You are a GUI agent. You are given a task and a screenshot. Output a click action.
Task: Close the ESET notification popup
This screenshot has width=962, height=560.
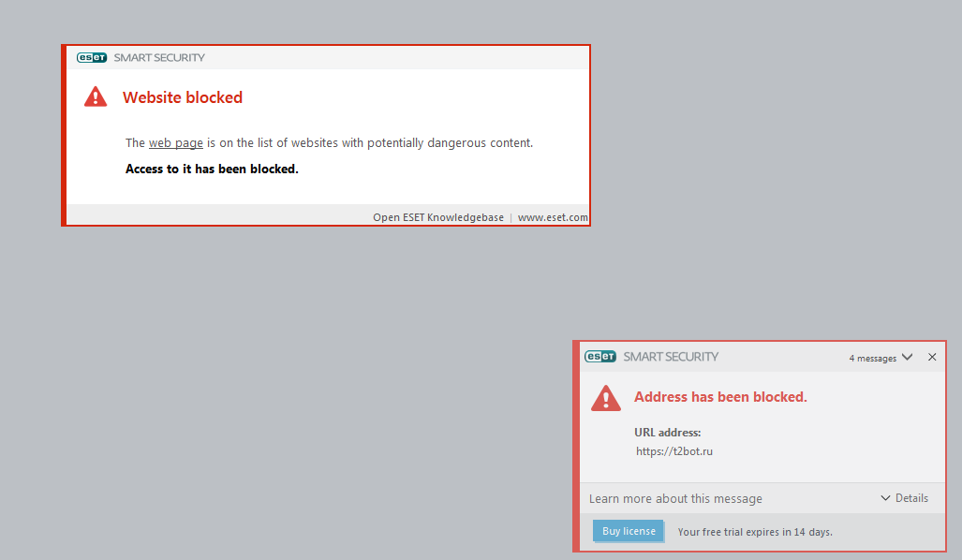(x=932, y=357)
